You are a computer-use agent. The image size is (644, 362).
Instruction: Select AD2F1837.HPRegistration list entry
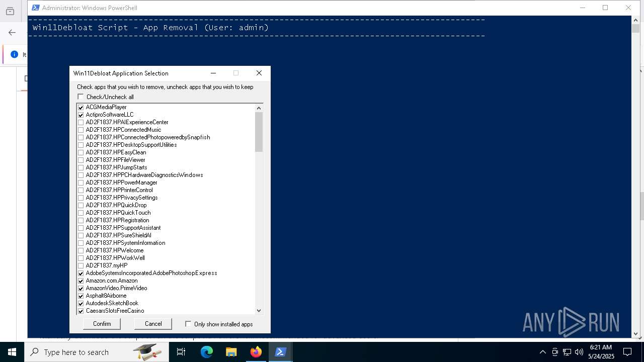(117, 220)
